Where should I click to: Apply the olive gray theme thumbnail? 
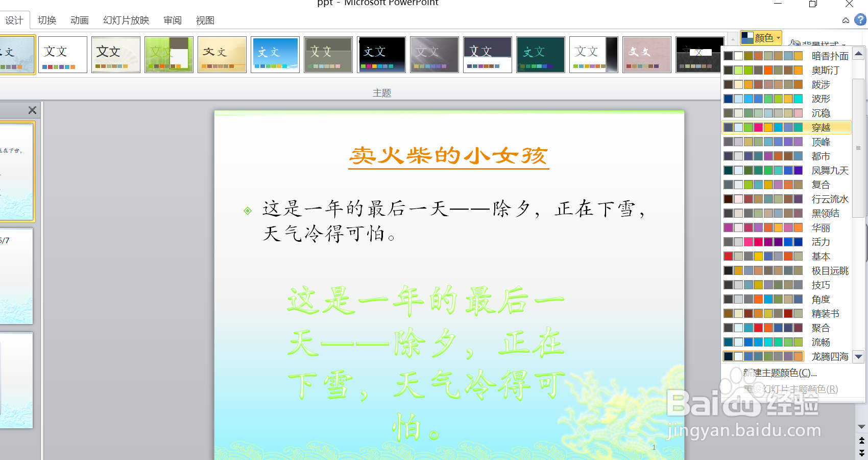[328, 55]
